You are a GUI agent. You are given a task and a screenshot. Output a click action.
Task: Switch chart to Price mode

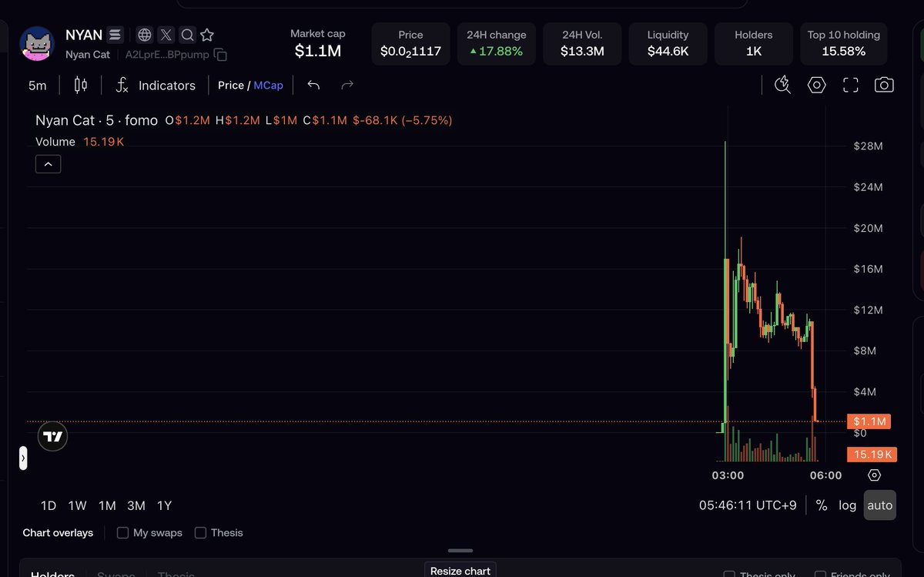[x=231, y=86]
